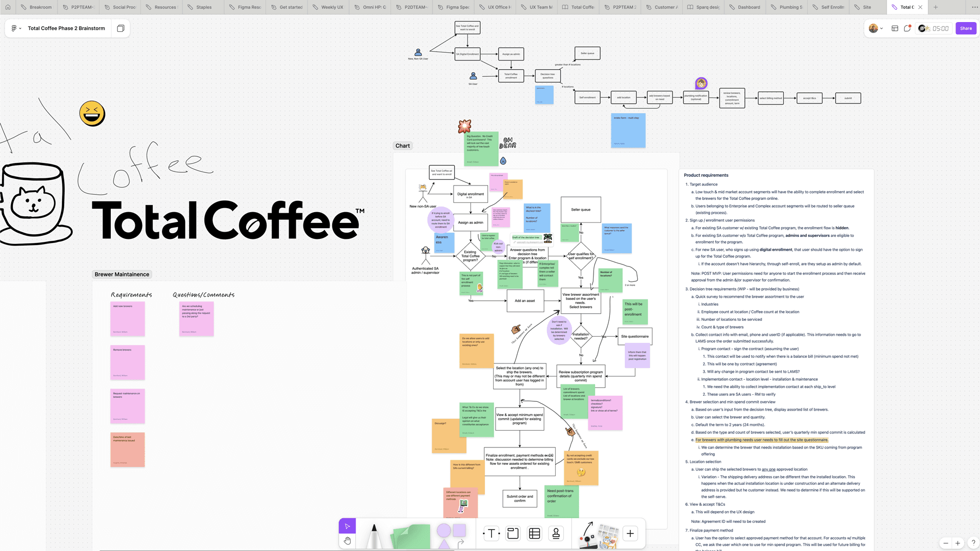Click the laughing emoji sticker
Image resolution: width=980 pixels, height=551 pixels.
[92, 113]
